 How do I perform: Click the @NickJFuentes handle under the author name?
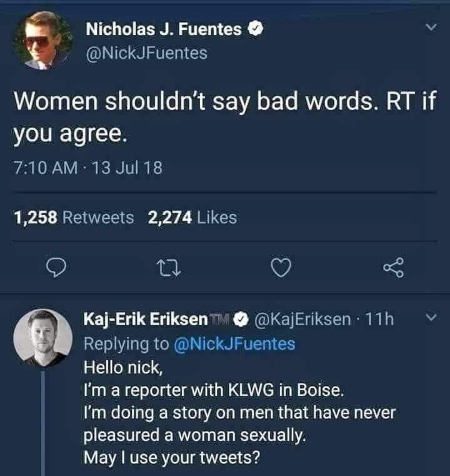[146, 53]
